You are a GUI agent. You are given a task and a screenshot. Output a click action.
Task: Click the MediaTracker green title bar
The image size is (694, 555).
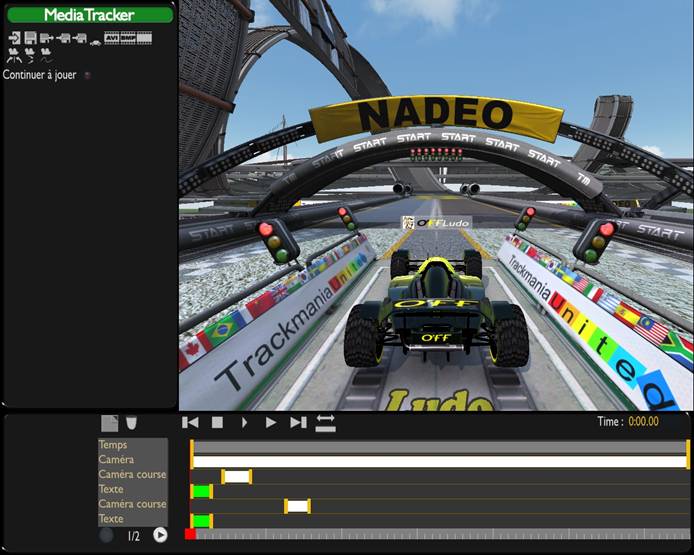90,15
